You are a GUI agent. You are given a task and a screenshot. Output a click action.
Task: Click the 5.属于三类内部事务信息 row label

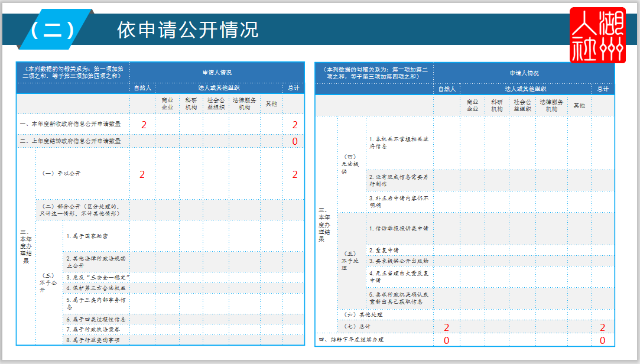click(96, 303)
